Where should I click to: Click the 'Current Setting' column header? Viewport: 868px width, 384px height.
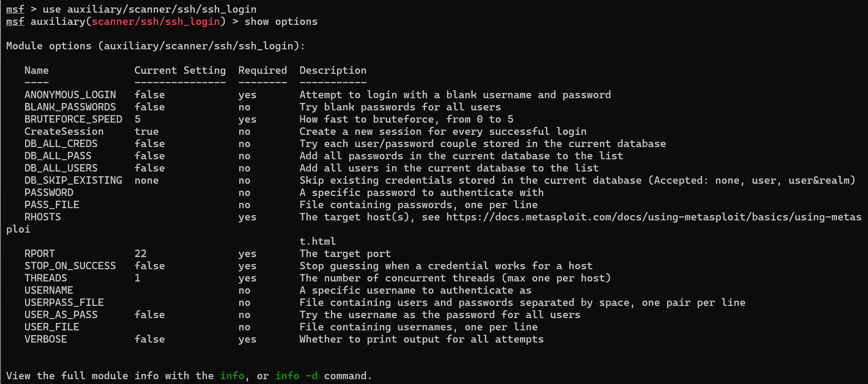(180, 70)
